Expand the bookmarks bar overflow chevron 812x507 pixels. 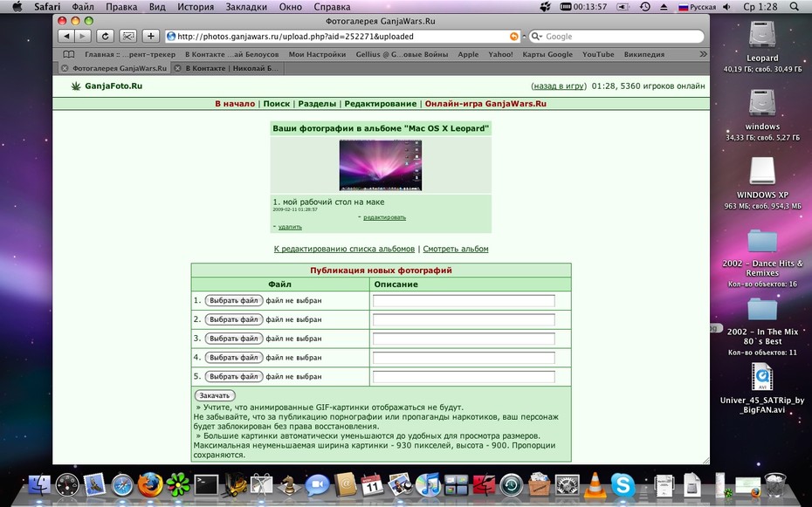click(703, 54)
